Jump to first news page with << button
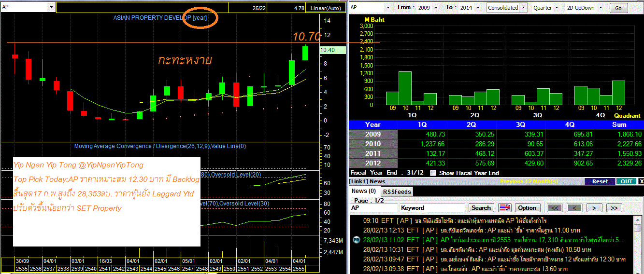644x274 pixels. [555, 208]
